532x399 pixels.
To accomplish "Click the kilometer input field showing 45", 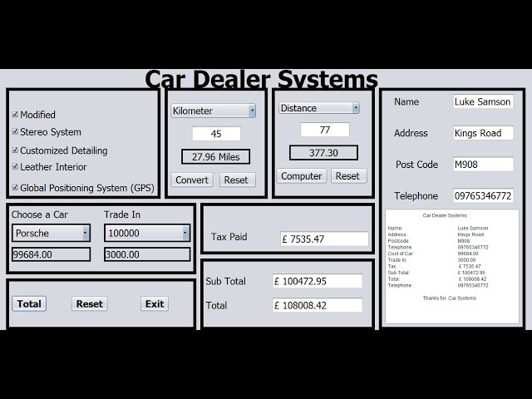I will (216, 134).
